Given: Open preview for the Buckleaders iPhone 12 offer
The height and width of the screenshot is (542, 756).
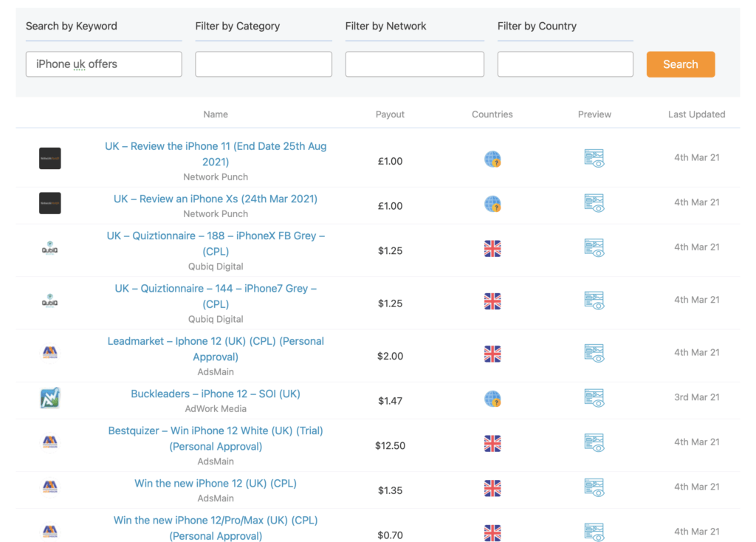Looking at the screenshot, I should [594, 397].
